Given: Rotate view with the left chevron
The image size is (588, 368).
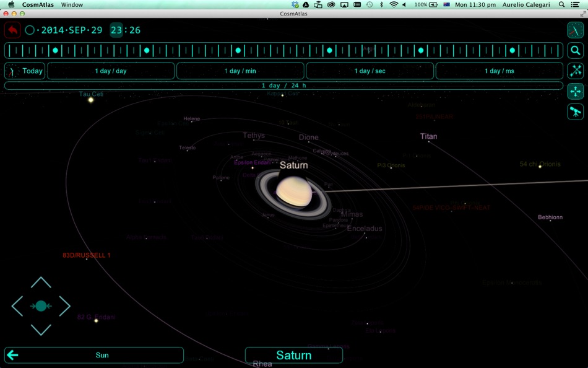Looking at the screenshot, I should point(17,306).
